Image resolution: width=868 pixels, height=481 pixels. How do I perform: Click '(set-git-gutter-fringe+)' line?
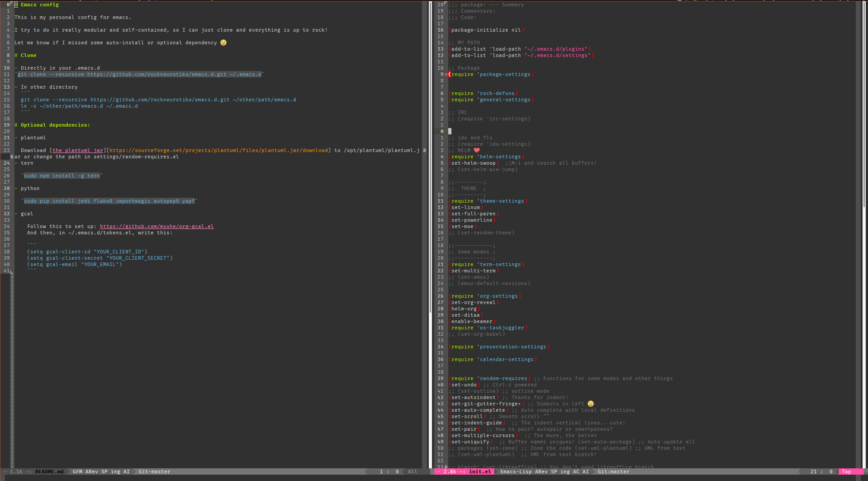(x=486, y=404)
